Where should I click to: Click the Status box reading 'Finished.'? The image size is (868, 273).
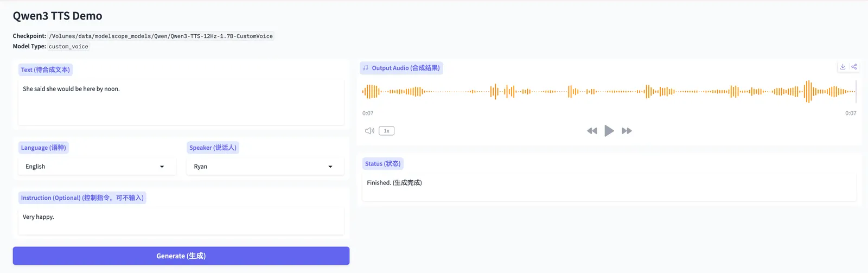pyautogui.click(x=609, y=187)
